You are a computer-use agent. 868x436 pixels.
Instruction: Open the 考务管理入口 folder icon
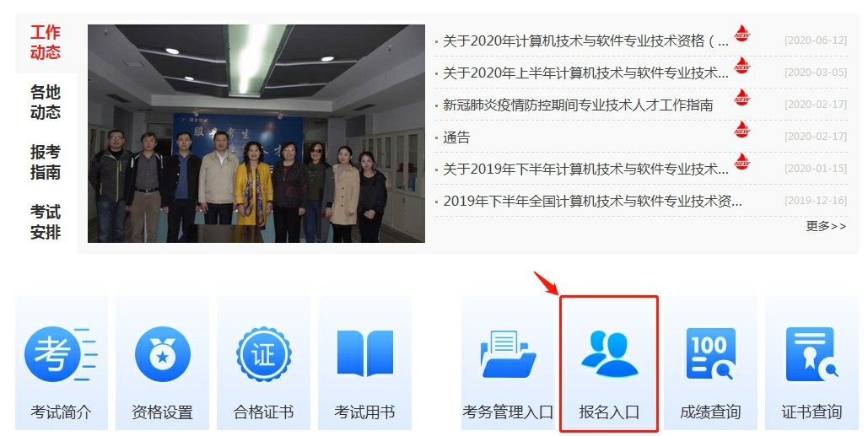[508, 354]
